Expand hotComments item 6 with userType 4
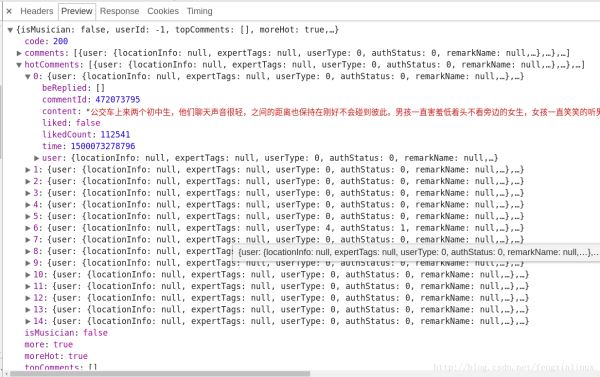 point(28,228)
